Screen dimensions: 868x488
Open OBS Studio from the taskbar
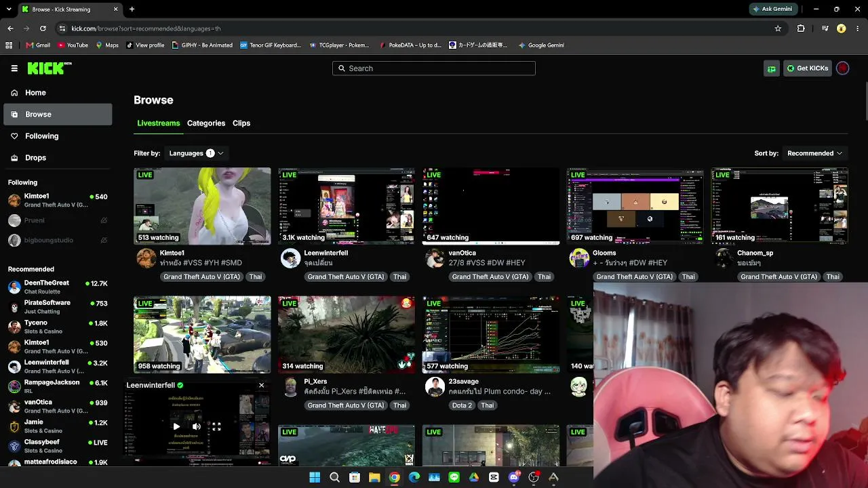coord(534,477)
